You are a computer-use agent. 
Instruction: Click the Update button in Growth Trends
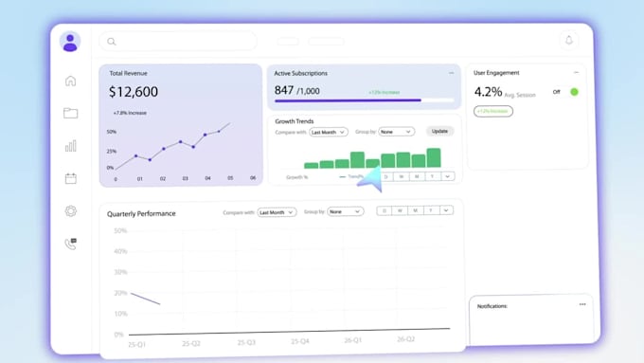pyautogui.click(x=439, y=131)
